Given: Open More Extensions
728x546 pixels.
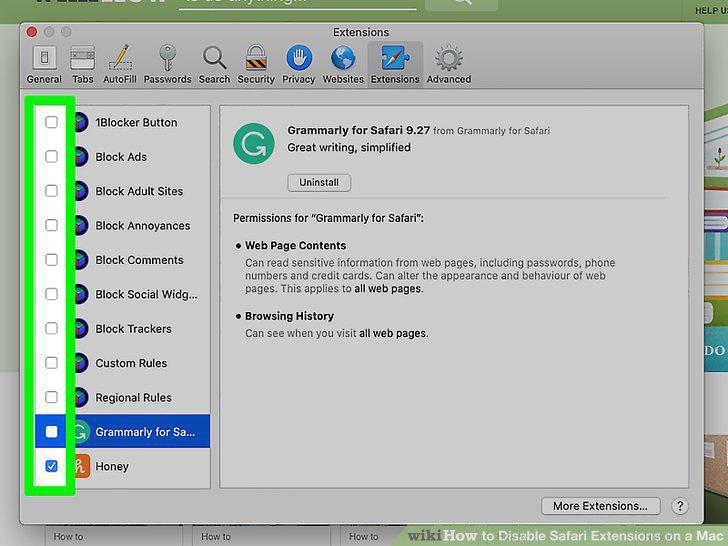Looking at the screenshot, I should click(x=600, y=506).
